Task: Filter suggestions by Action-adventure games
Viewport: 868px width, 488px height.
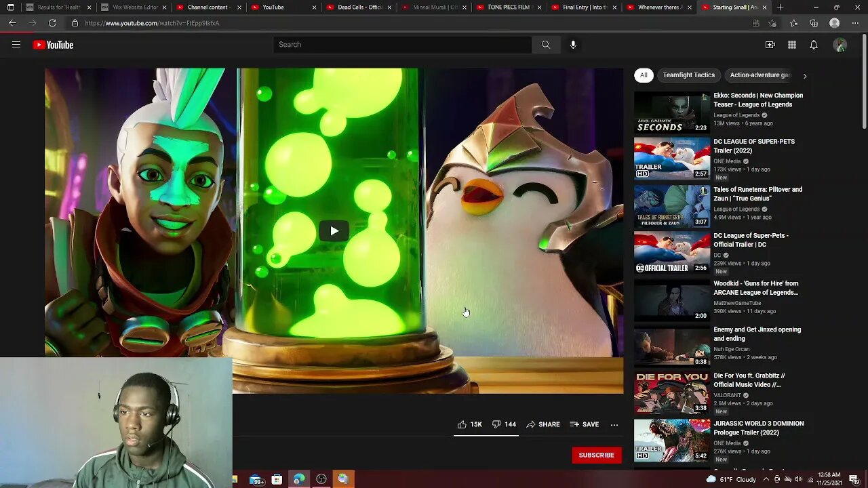Action: pos(760,75)
